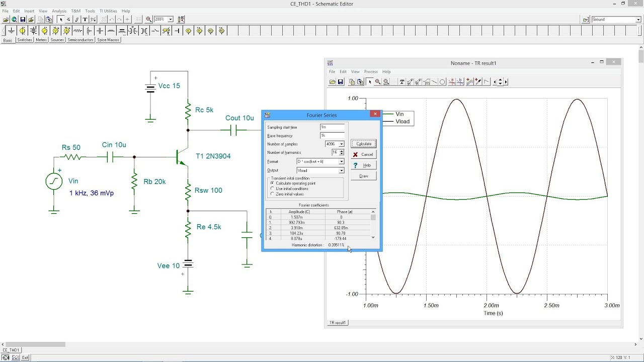Click Zoom In in the TR result toolbar
This screenshot has height=362, width=644.
coord(378,82)
